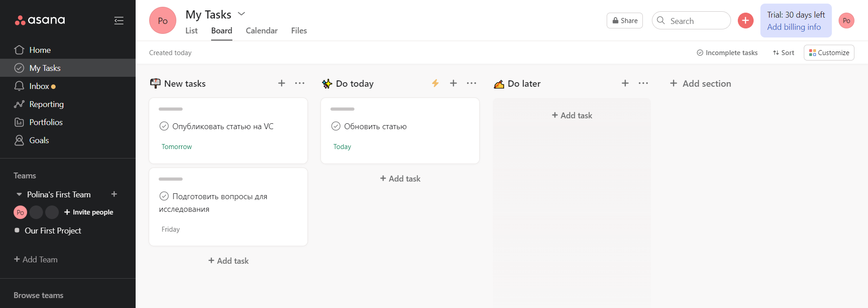This screenshot has height=308, width=868.
Task: Collapse the sidebar with the menu icon
Action: [x=118, y=20]
